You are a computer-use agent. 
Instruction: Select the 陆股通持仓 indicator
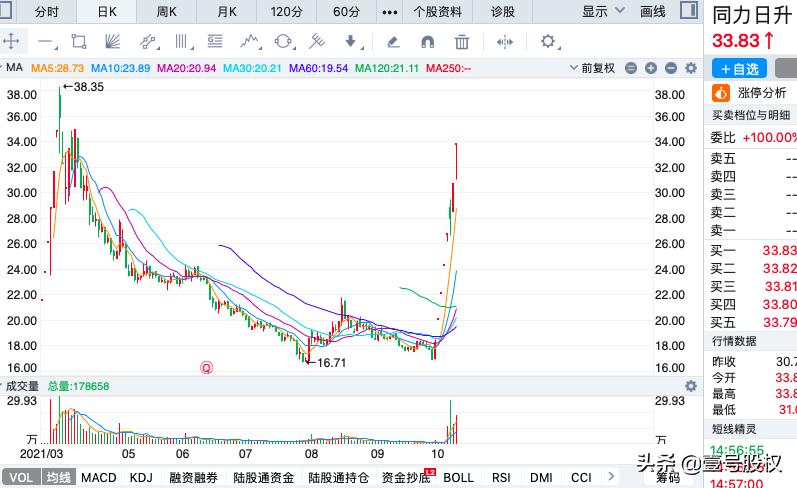339,477
